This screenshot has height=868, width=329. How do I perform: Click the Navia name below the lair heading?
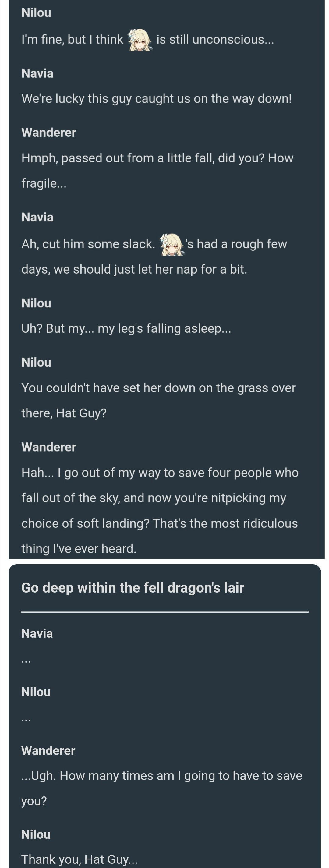37,633
